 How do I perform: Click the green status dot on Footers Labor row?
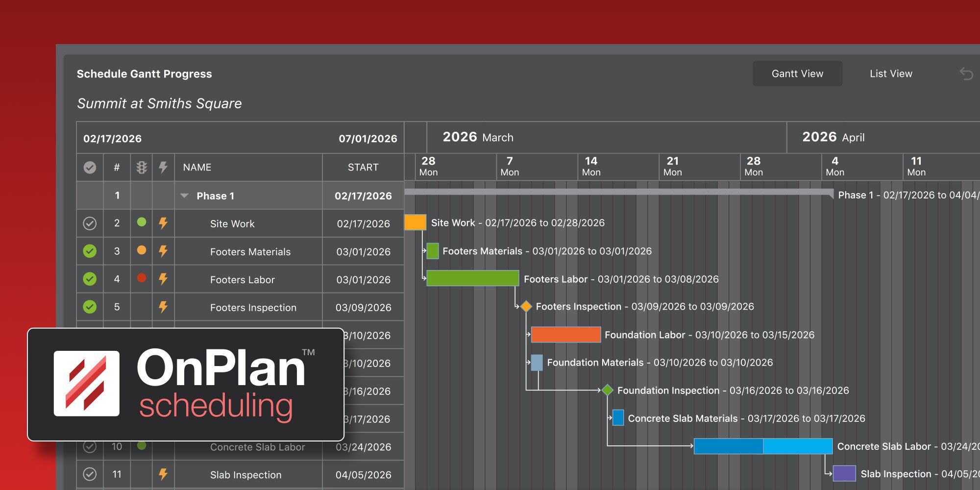[x=142, y=279]
